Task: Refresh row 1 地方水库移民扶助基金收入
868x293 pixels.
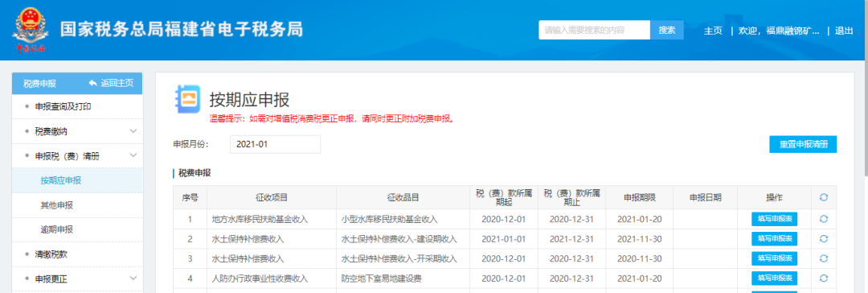Action: pos(823,219)
